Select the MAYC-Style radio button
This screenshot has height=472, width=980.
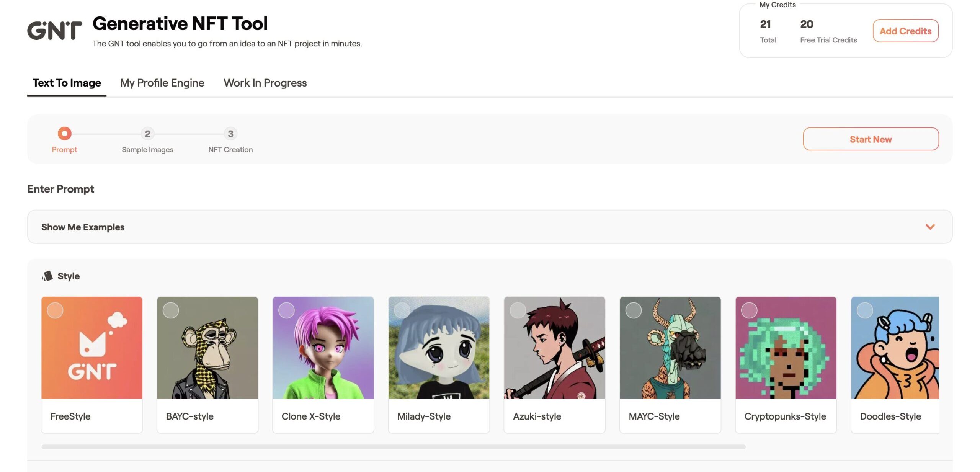click(634, 310)
